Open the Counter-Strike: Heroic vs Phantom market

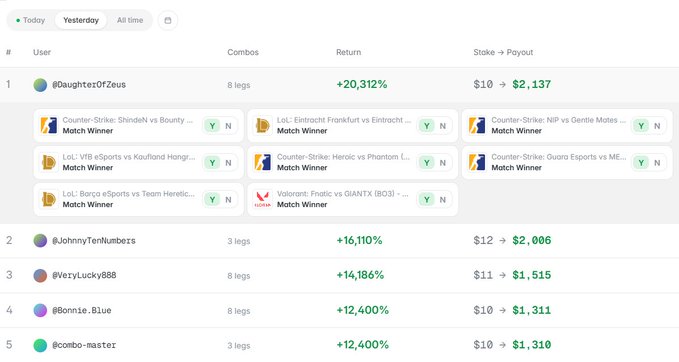352,162
